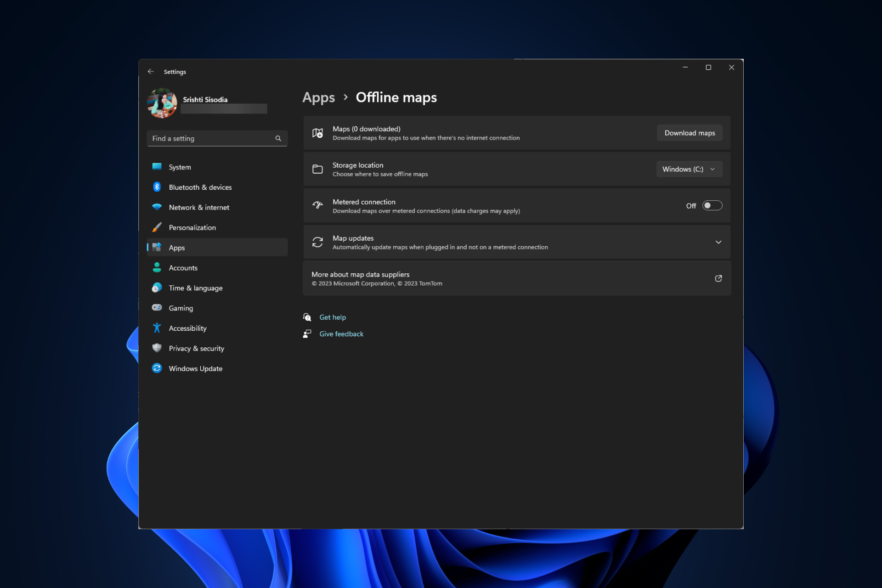This screenshot has height=588, width=882.
Task: Click the Network & internet icon
Action: click(157, 207)
